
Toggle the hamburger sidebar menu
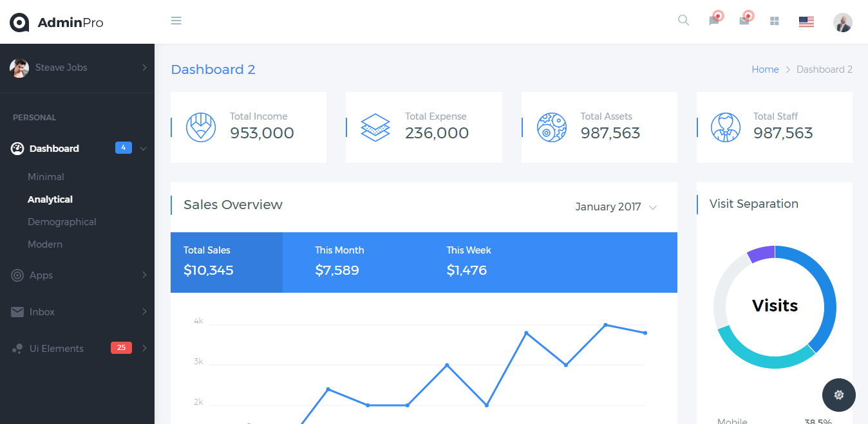click(176, 21)
